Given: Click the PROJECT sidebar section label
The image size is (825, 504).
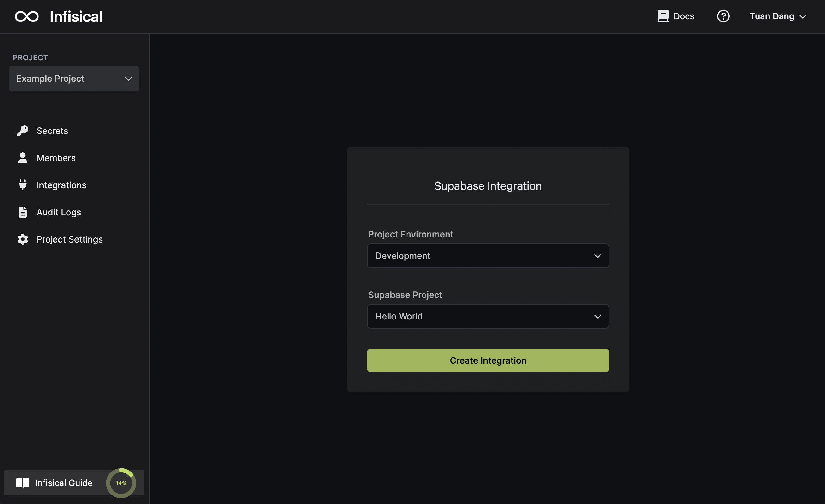Looking at the screenshot, I should click(x=30, y=58).
